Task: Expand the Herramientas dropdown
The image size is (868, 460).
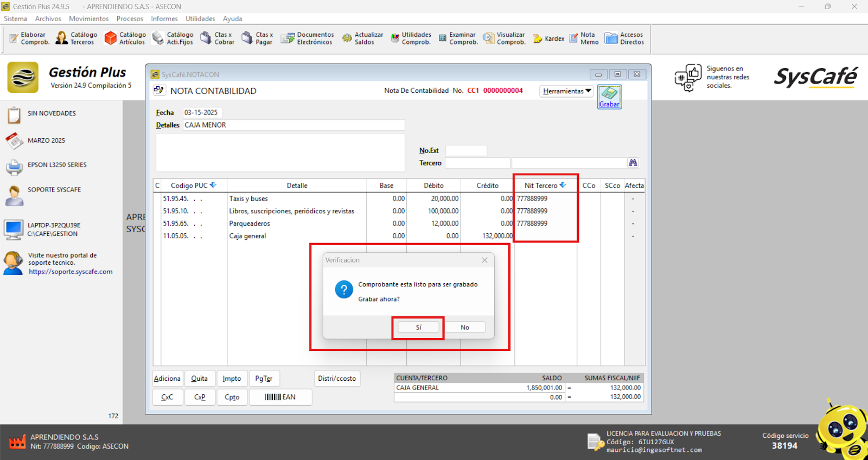Action: tap(567, 91)
